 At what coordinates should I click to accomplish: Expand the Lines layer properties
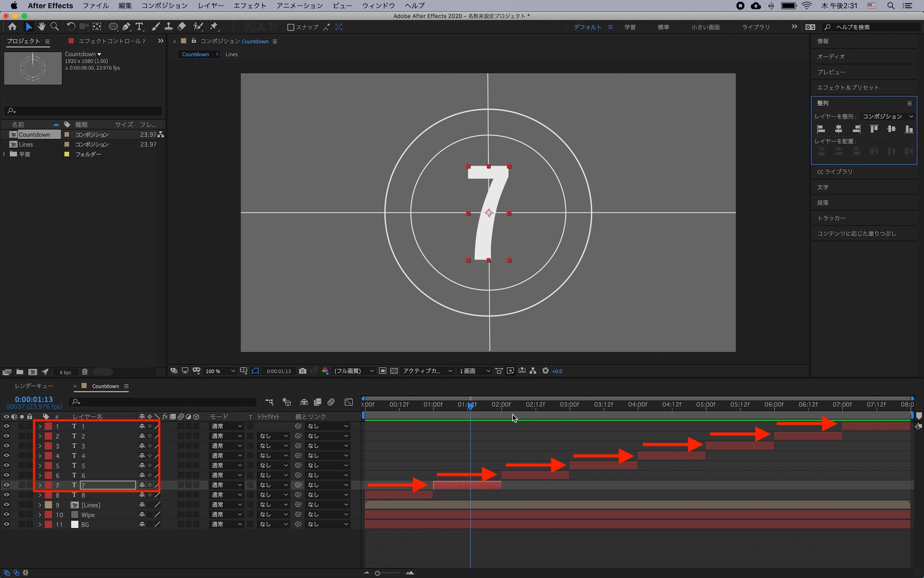pos(40,505)
